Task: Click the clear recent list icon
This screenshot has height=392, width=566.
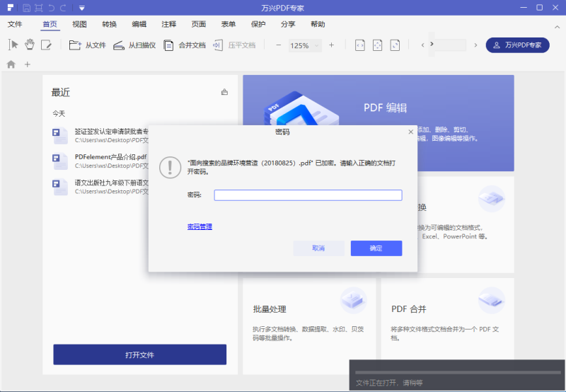Action: (224, 92)
